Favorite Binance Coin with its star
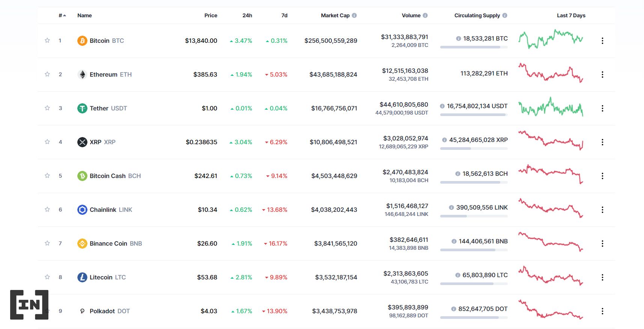This screenshot has height=329, width=644. [47, 243]
